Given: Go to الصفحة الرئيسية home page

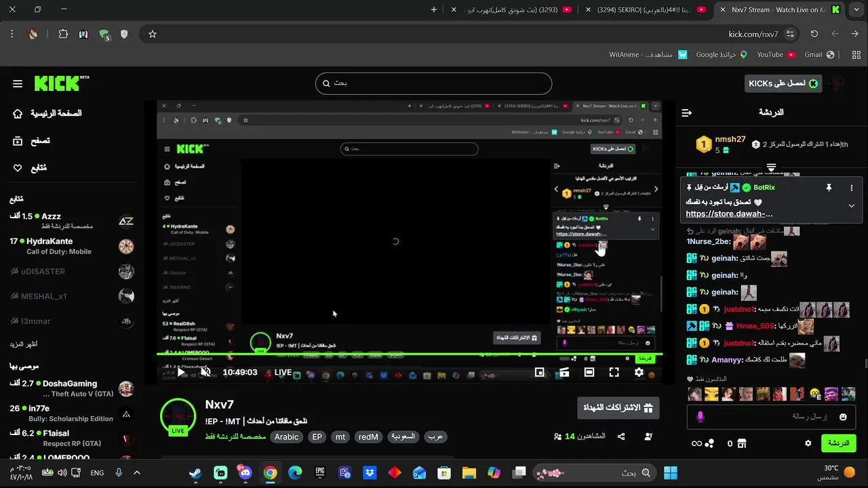Looking at the screenshot, I should pos(47,113).
